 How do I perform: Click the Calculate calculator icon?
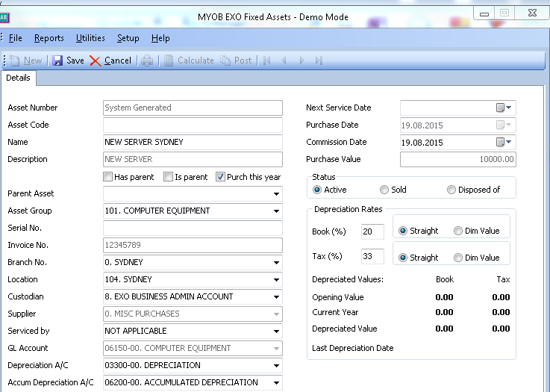(x=169, y=60)
